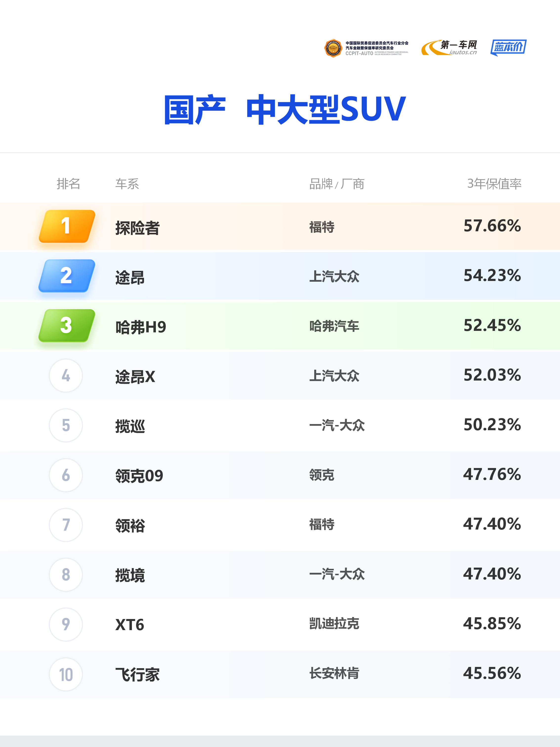Click the 50.23% value for 揽巡
Image resolution: width=560 pixels, height=747 pixels.
(492, 425)
